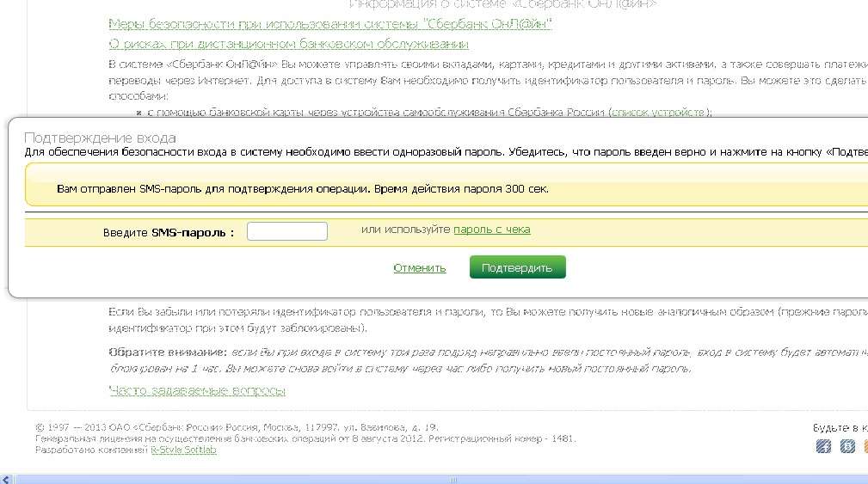The height and width of the screenshot is (484, 868).
Task: Open the VKontakte social icon in footer
Action: click(847, 446)
